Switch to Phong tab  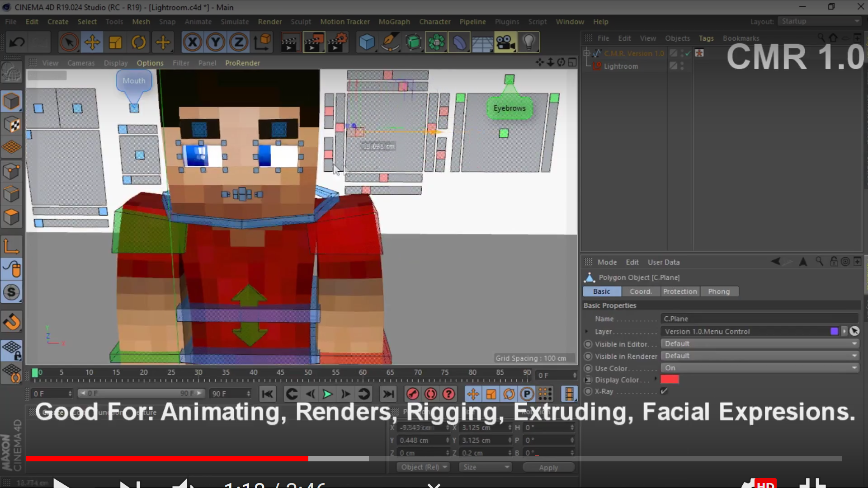[x=719, y=291]
